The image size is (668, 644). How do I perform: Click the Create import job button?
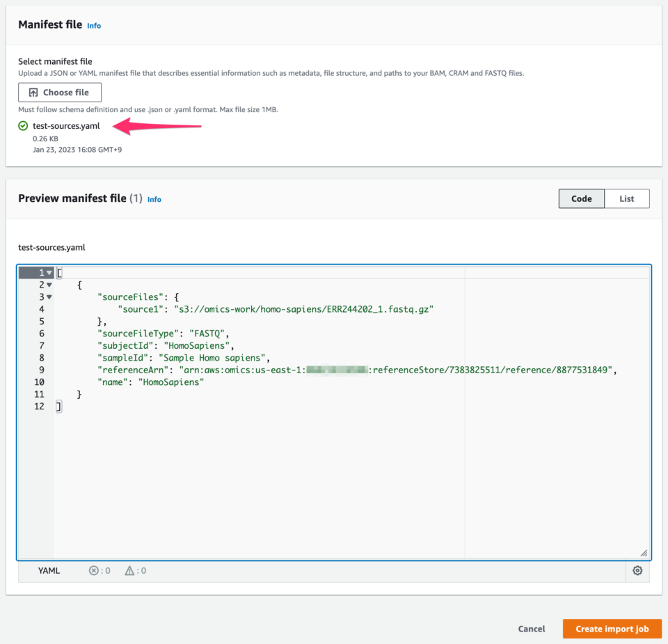612,628
